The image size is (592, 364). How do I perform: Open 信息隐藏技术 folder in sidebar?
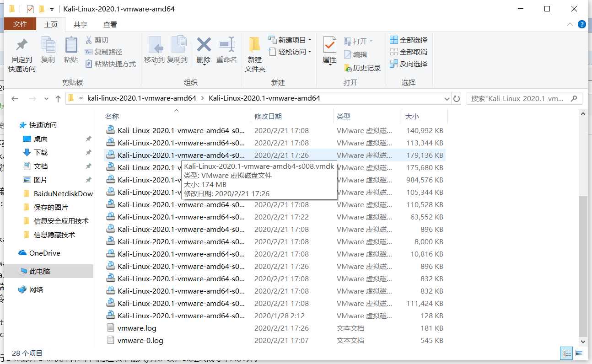point(49,235)
